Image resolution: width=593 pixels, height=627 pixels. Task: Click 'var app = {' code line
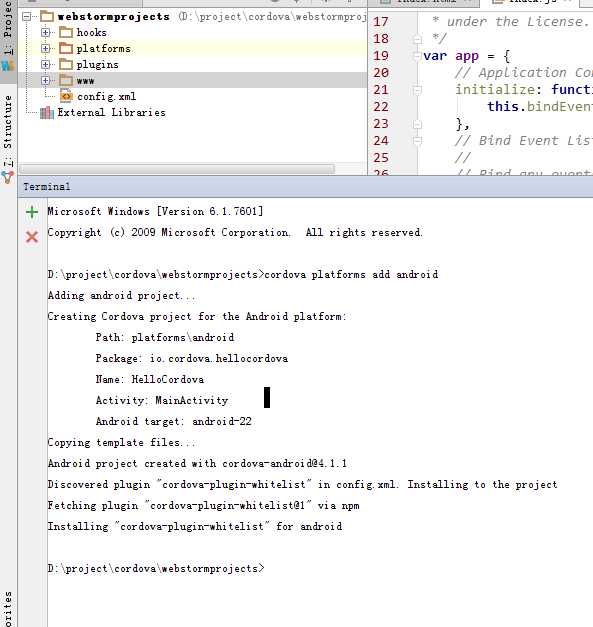pos(467,56)
